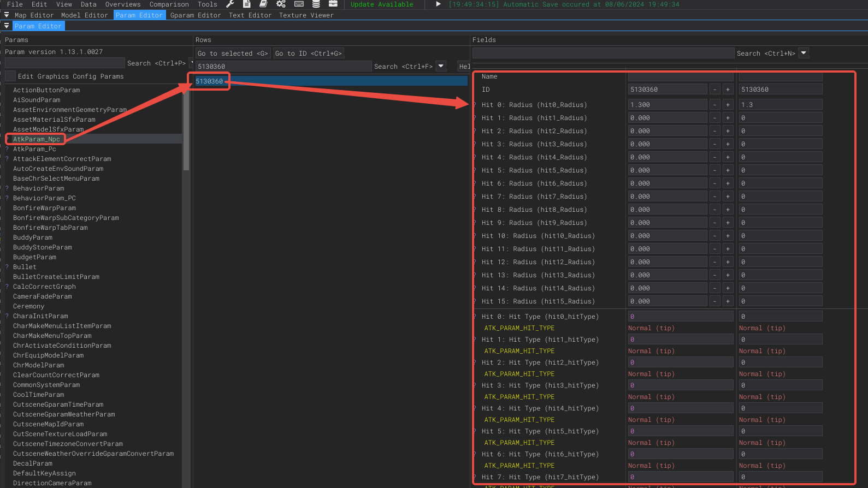868x488 pixels.
Task: Click the help mark beside CalcCorrectGraph
Action: pyautogui.click(x=7, y=287)
